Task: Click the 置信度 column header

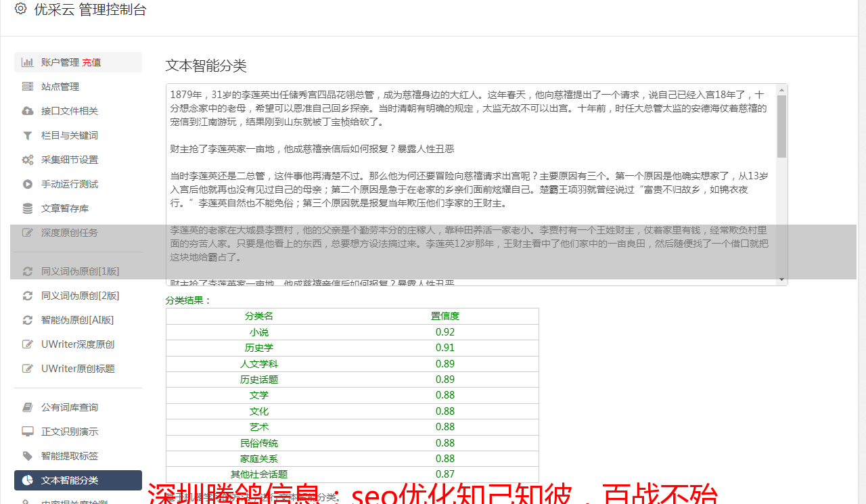Action: [x=445, y=316]
